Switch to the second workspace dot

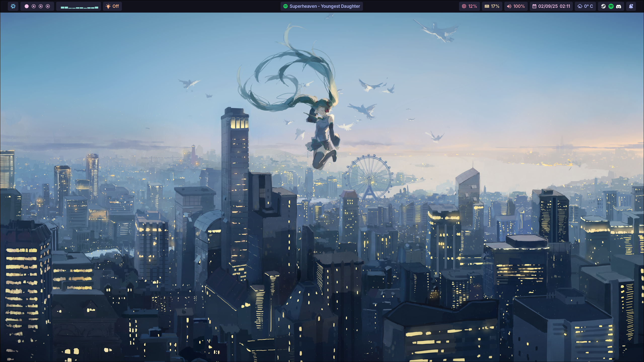tap(34, 6)
